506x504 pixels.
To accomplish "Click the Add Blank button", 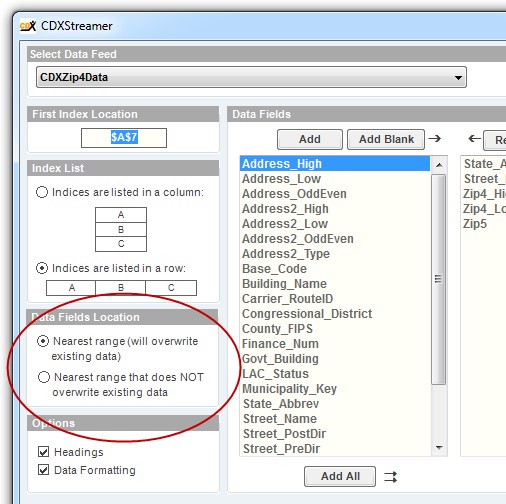I will pyautogui.click(x=386, y=139).
